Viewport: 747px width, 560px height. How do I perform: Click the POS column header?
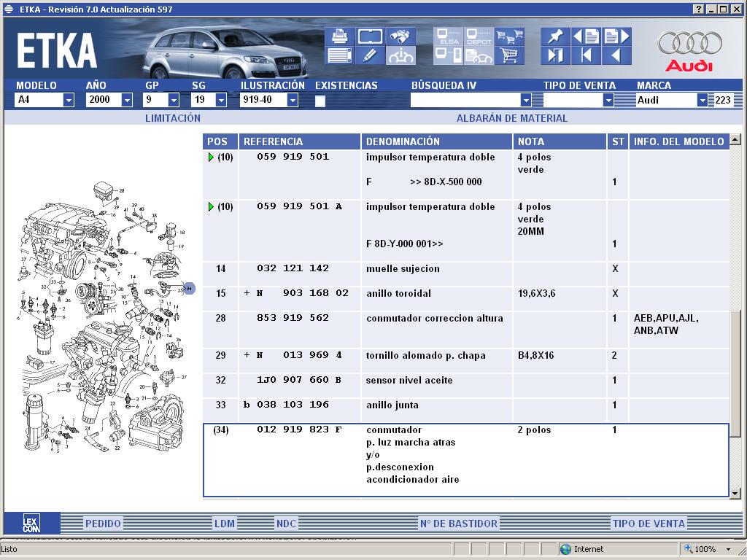coord(220,141)
